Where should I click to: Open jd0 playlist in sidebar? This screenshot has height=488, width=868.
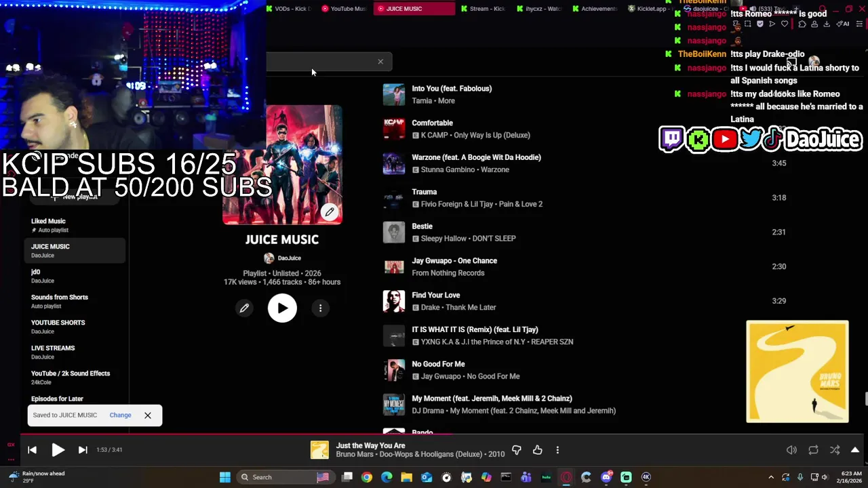tap(75, 276)
